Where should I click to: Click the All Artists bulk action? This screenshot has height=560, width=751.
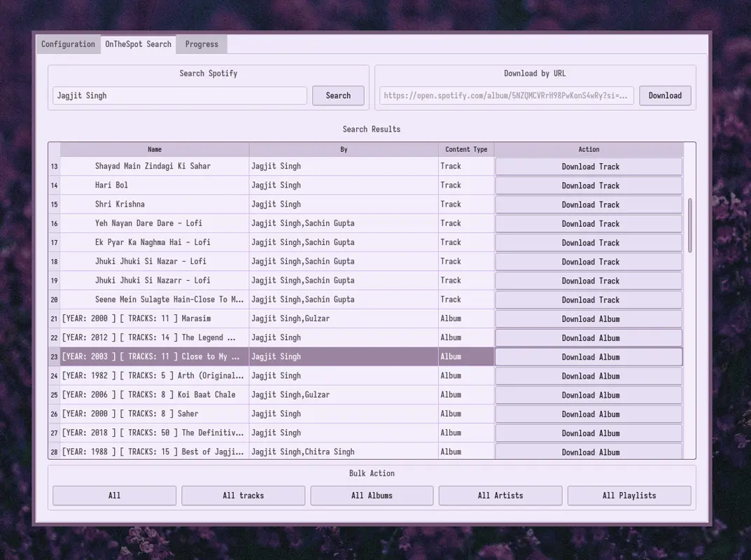tap(500, 495)
